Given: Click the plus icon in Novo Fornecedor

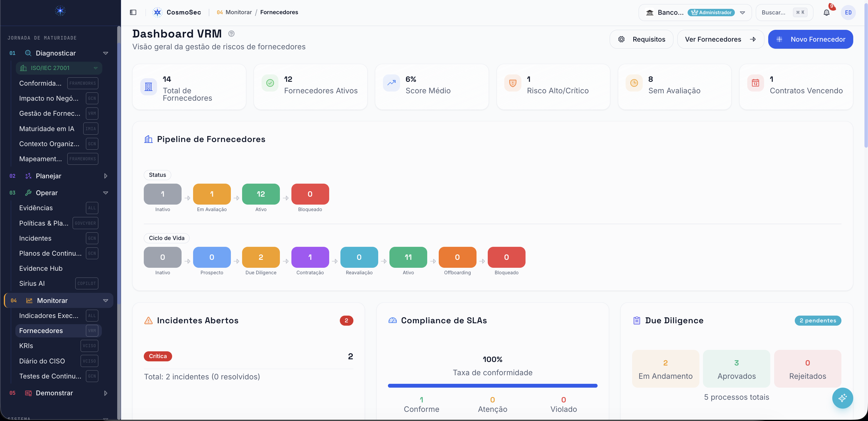Looking at the screenshot, I should coord(779,40).
